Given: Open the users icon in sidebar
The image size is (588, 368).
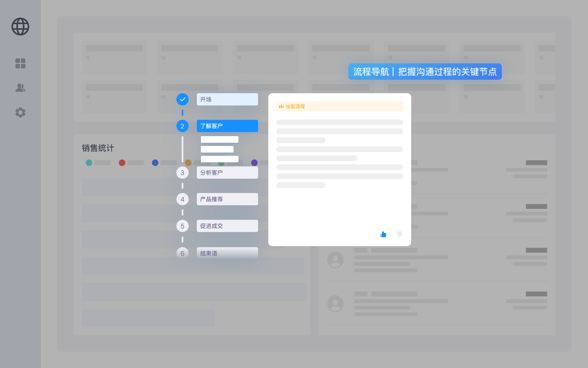Looking at the screenshot, I should pyautogui.click(x=20, y=88).
